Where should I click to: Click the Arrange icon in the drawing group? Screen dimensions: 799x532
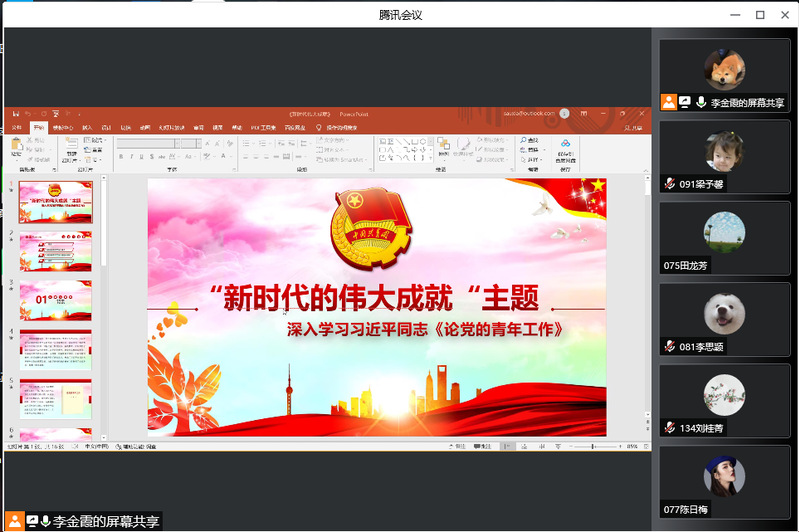tap(443, 146)
